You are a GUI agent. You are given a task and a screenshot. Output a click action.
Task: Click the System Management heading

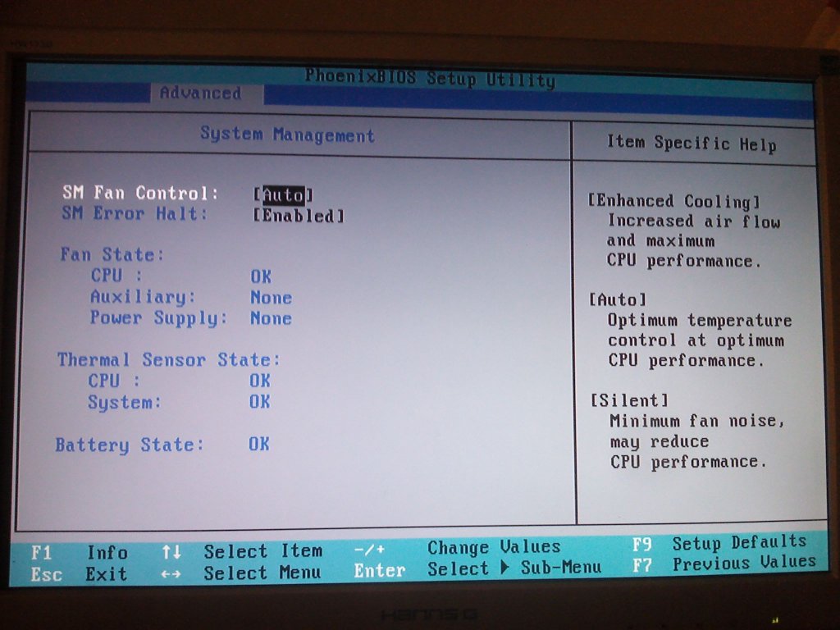click(287, 135)
